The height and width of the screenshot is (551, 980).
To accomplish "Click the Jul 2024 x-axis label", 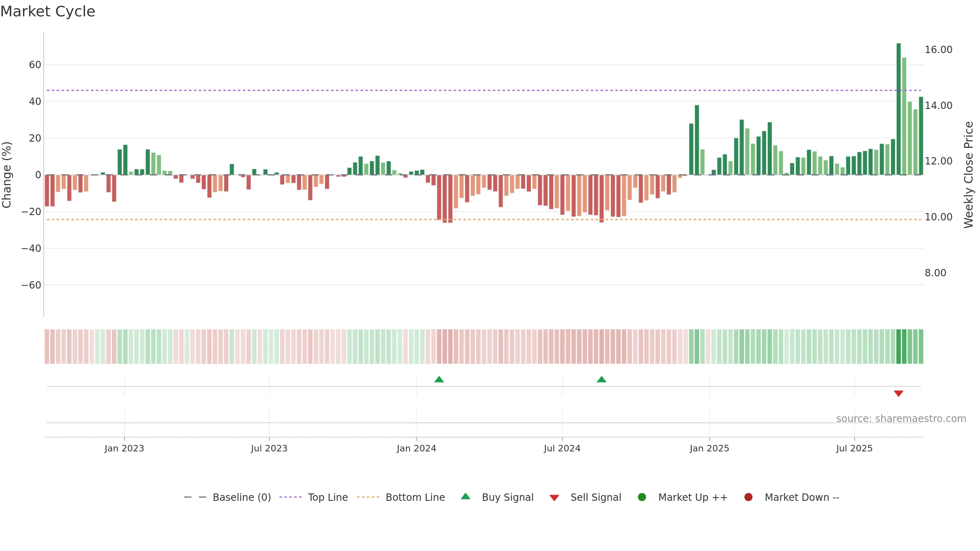I will click(x=562, y=448).
